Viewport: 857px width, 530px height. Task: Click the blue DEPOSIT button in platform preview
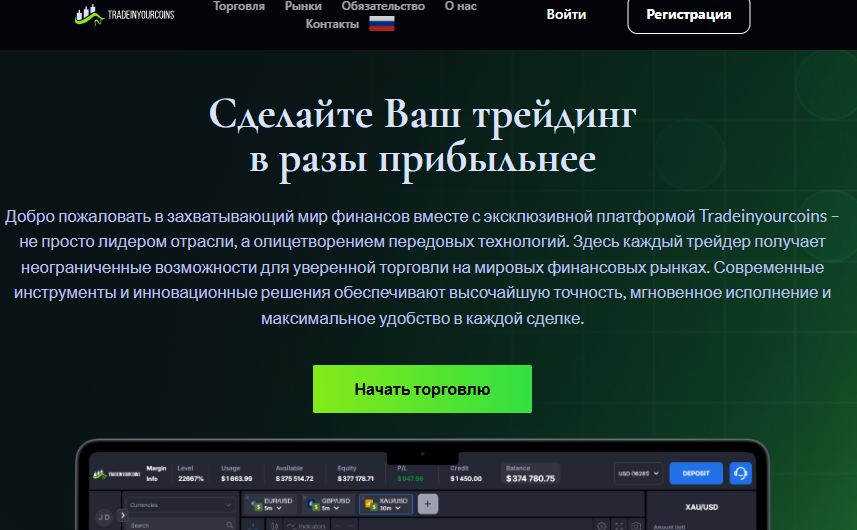(696, 473)
